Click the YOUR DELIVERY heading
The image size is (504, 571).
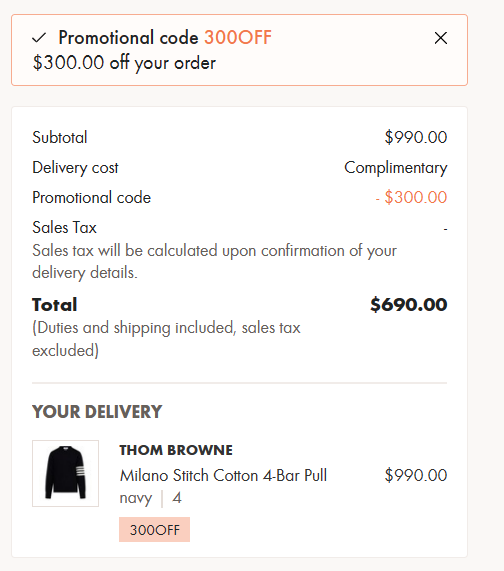coord(97,412)
